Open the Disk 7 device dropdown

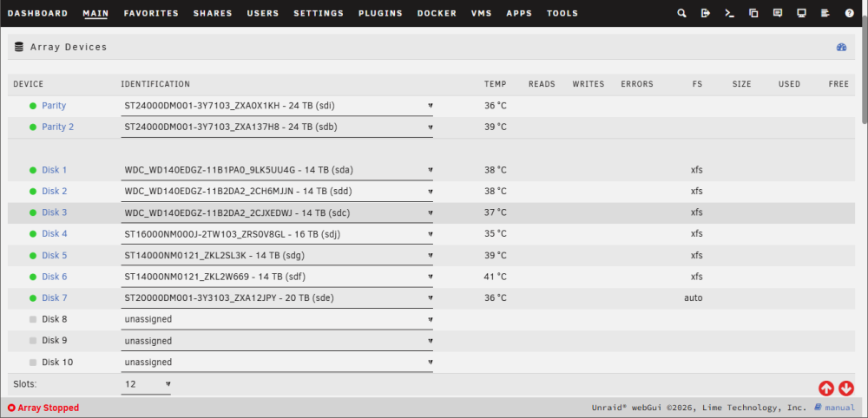(x=277, y=298)
